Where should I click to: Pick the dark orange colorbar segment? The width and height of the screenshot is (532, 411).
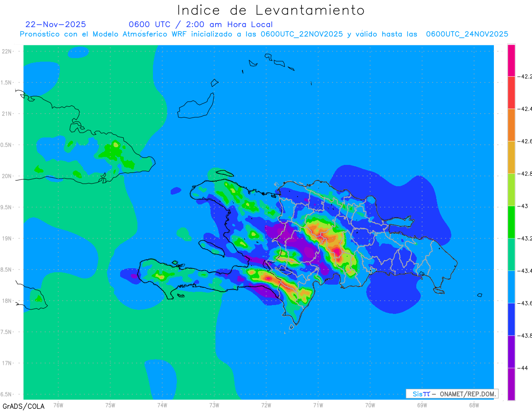coord(511,125)
